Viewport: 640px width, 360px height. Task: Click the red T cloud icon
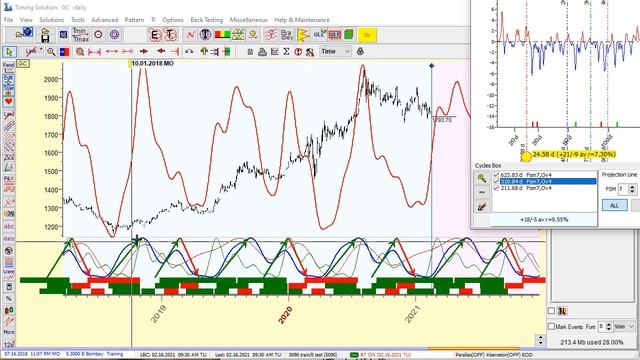point(170,35)
